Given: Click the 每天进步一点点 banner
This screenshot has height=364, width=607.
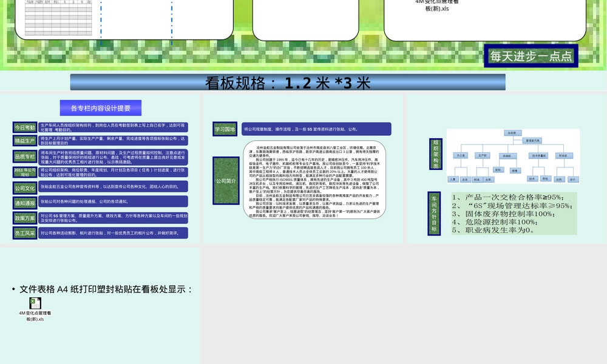Looking at the screenshot, I should pos(531,56).
